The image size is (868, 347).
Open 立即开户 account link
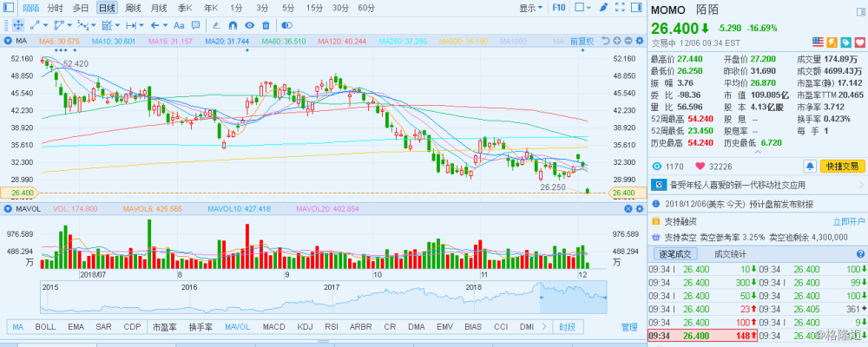pyautogui.click(x=849, y=221)
